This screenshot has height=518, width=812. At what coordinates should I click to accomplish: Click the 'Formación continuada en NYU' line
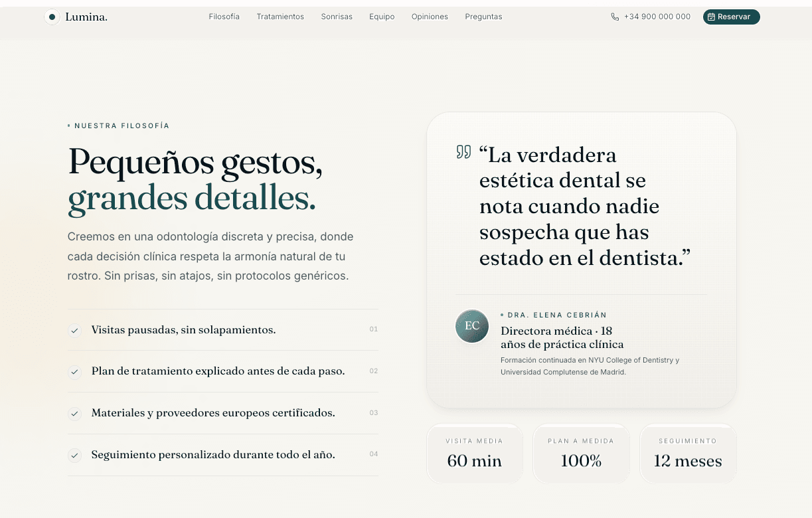point(590,366)
